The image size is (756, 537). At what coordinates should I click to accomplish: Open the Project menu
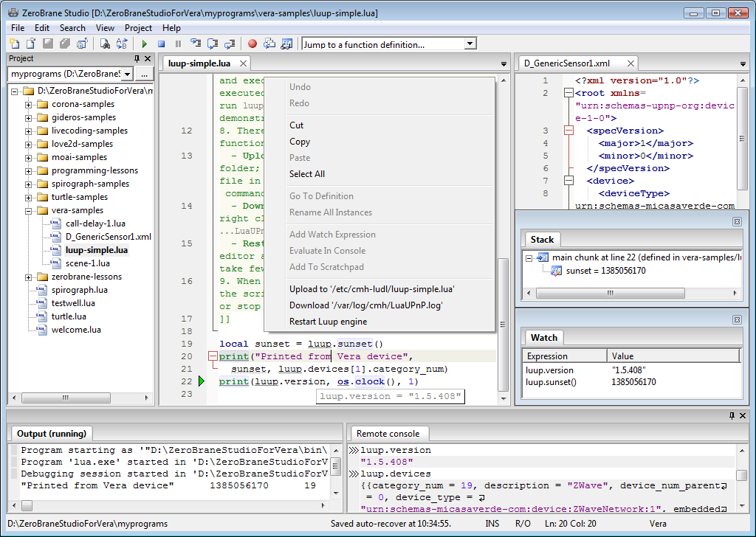138,28
